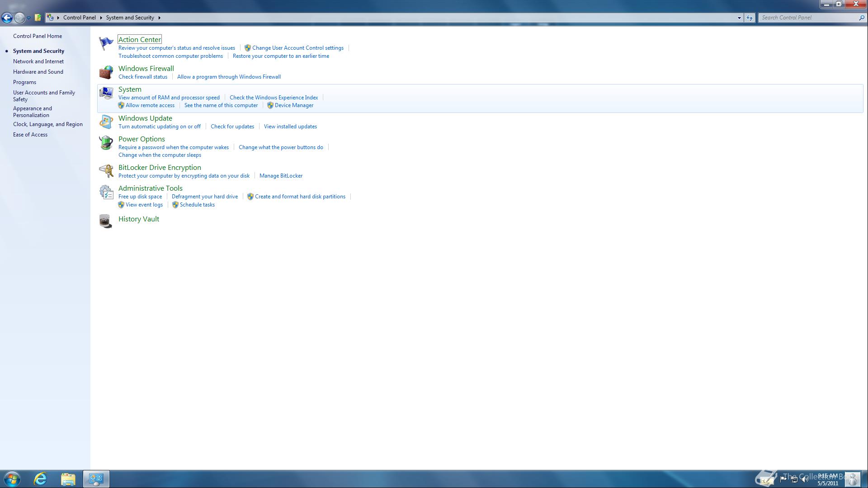
Task: Click the Forward arrow navigation button
Action: tap(19, 18)
